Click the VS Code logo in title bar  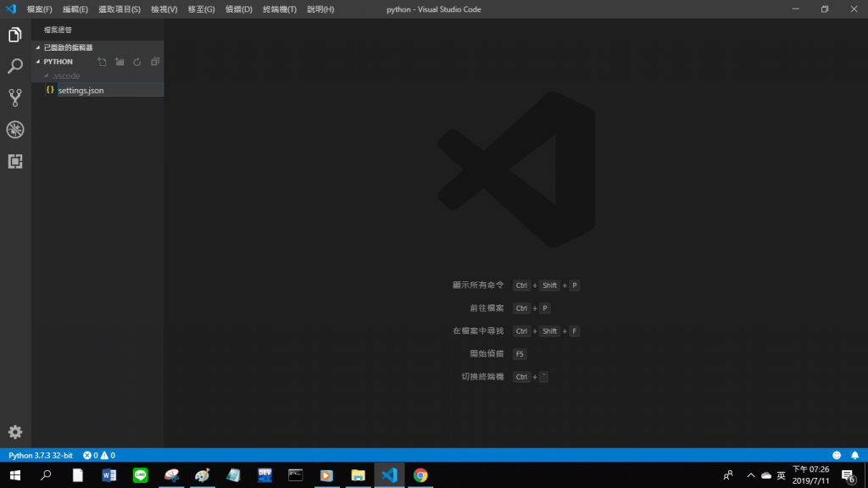coord(11,8)
